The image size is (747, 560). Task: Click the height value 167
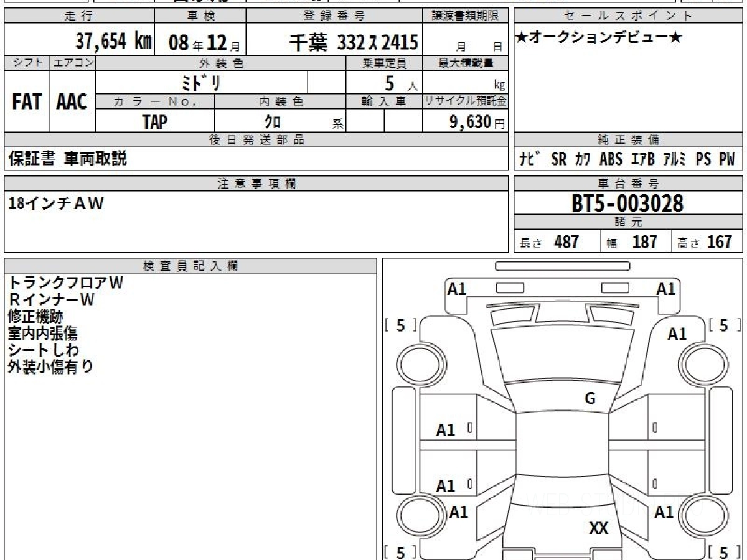pyautogui.click(x=719, y=242)
